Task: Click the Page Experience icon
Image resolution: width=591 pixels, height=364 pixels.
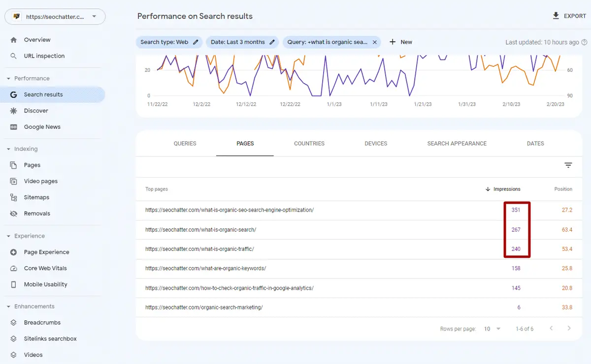Action: tap(14, 252)
